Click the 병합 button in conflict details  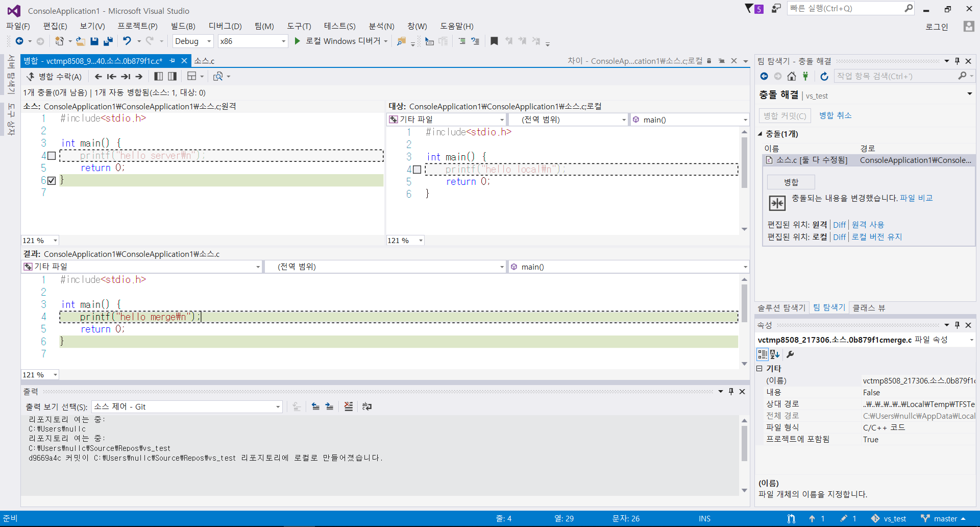coord(791,182)
